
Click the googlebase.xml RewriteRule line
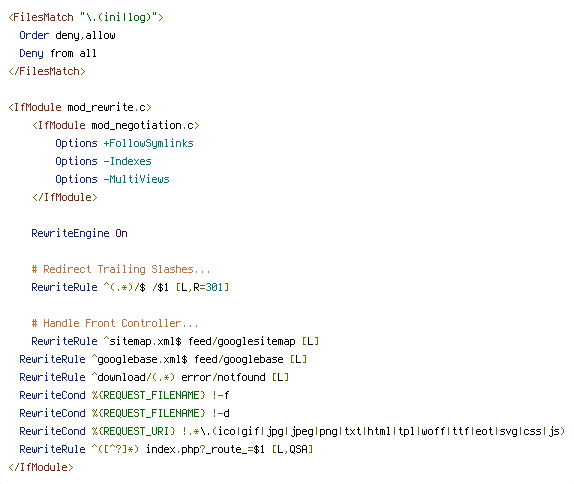point(163,359)
